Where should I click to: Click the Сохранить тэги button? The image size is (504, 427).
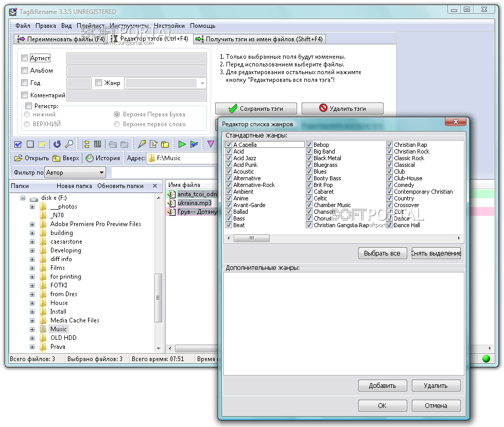256,108
